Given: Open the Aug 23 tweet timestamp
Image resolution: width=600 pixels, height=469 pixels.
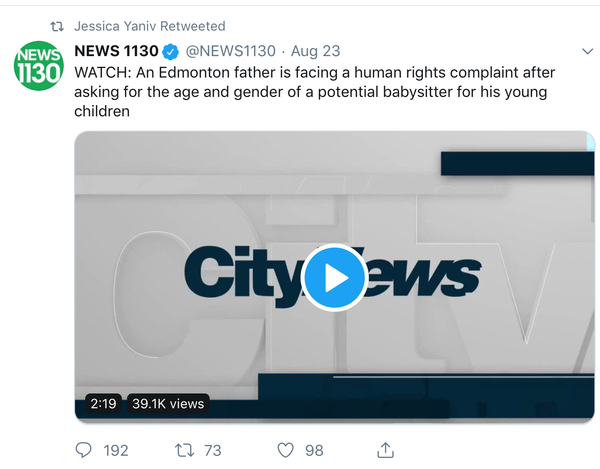Looking at the screenshot, I should 314,51.
